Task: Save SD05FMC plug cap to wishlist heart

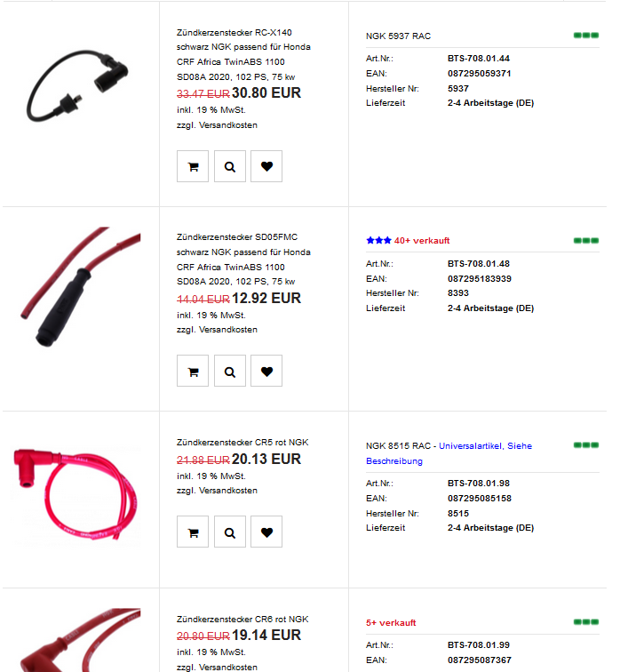Action: [266, 371]
